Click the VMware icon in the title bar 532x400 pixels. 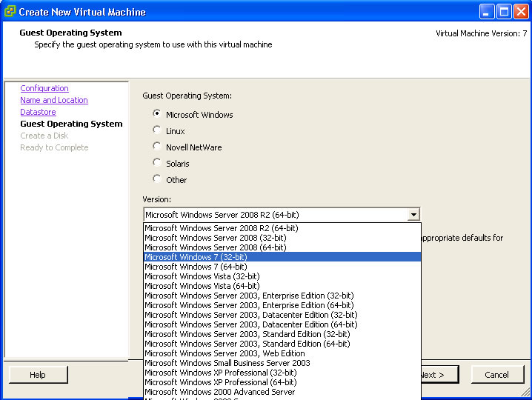click(10, 11)
